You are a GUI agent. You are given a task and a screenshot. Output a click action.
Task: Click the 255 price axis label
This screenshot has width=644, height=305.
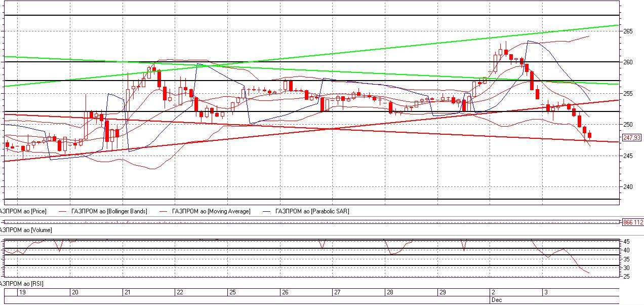coord(628,93)
